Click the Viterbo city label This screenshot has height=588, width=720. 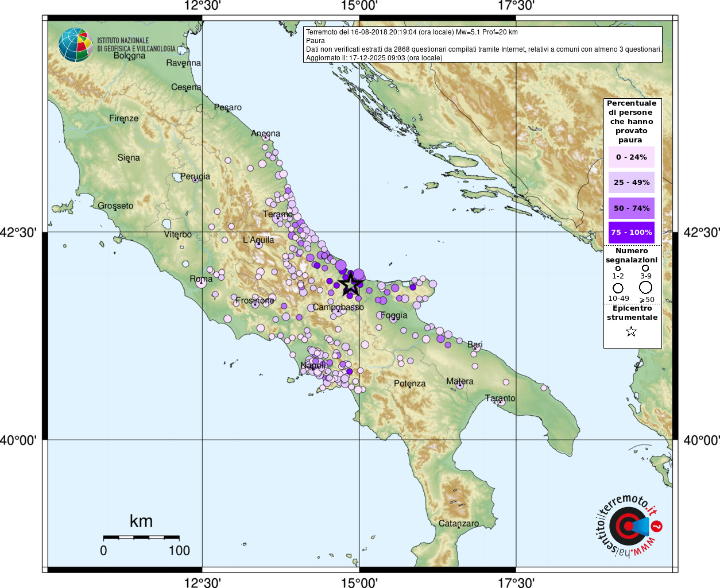coord(178,234)
